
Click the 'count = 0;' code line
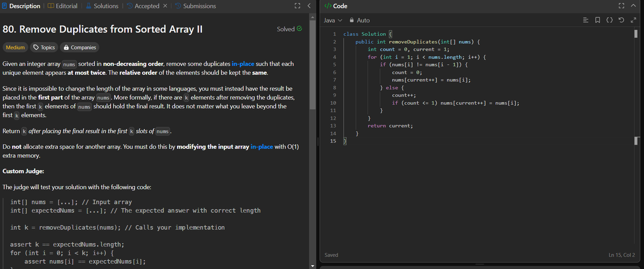pos(407,72)
